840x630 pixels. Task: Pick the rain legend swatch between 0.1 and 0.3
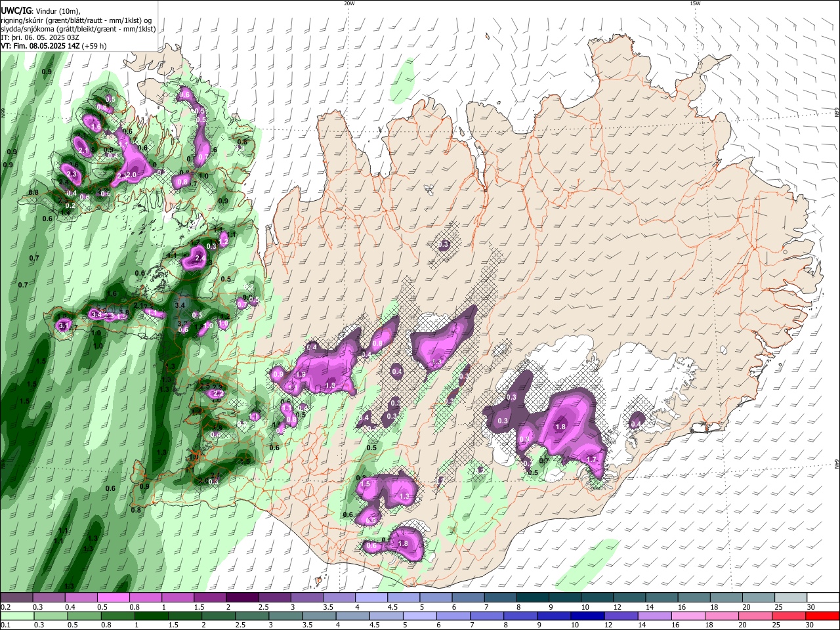point(18,616)
